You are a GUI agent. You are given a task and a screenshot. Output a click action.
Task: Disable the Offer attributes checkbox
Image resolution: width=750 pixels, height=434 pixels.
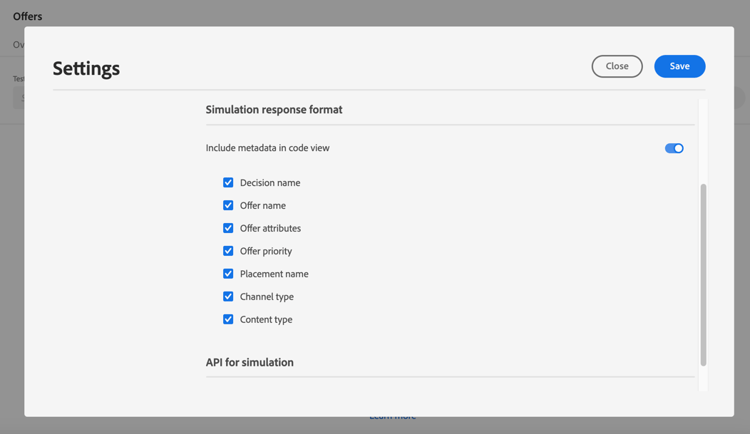click(228, 228)
